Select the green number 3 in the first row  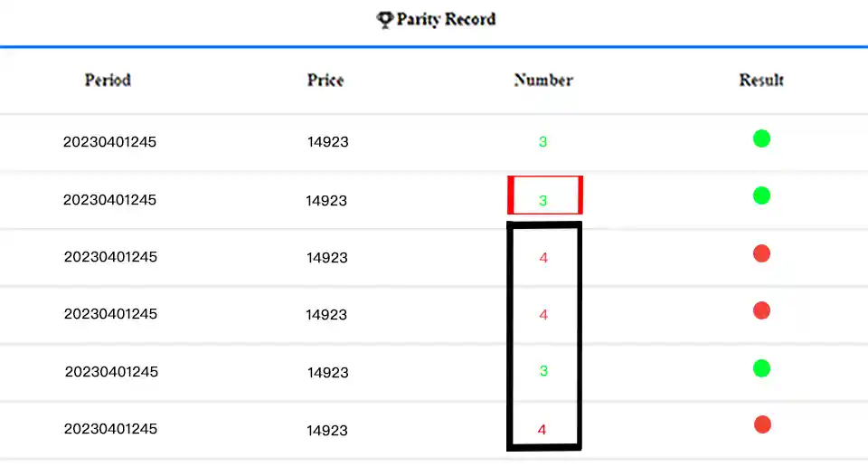543,141
